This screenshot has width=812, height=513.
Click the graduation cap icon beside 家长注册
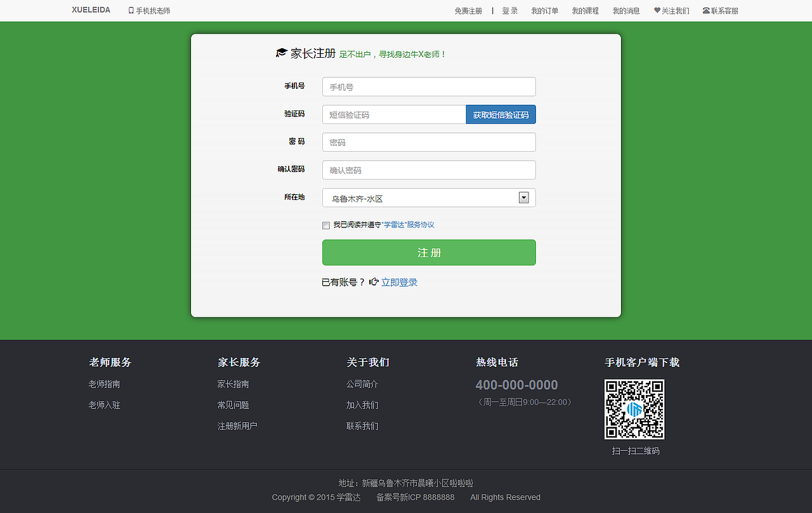click(x=282, y=53)
